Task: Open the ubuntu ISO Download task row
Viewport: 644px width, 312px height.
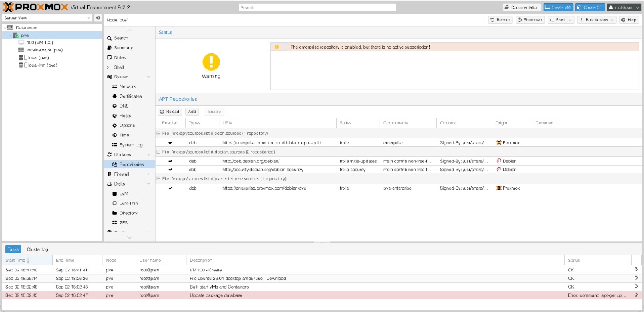Action: (x=321, y=278)
